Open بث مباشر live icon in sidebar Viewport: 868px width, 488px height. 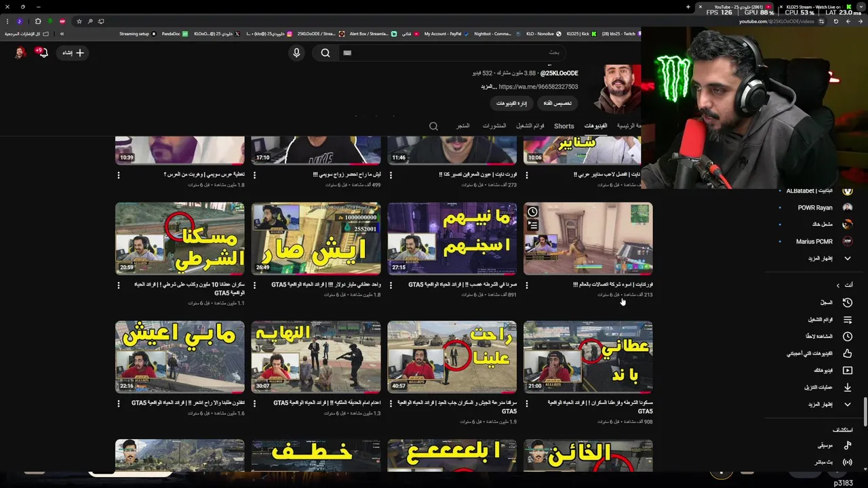(847, 462)
